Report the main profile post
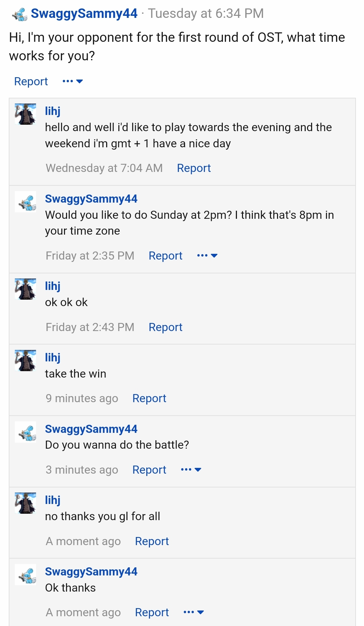Viewport: 364px width, 626px height. 31,81
